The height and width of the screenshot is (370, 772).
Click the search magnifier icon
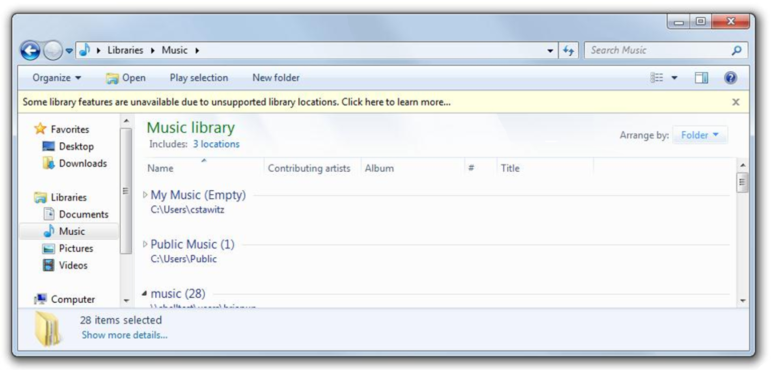(x=736, y=50)
